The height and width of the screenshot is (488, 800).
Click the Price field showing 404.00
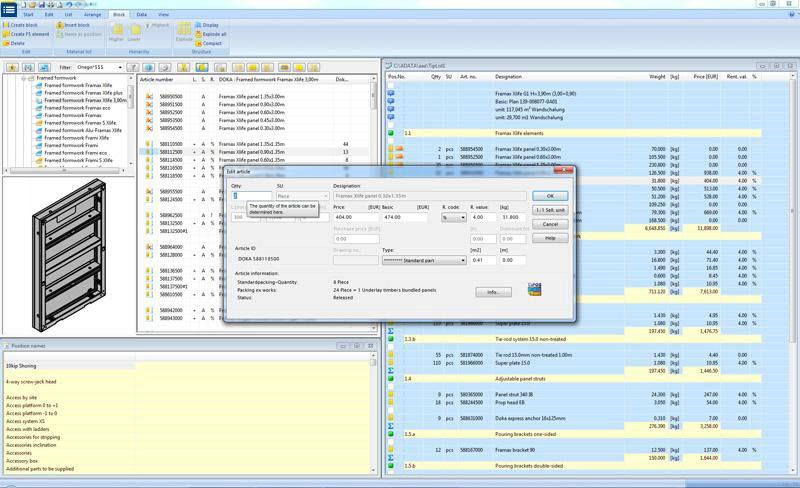tap(356, 217)
